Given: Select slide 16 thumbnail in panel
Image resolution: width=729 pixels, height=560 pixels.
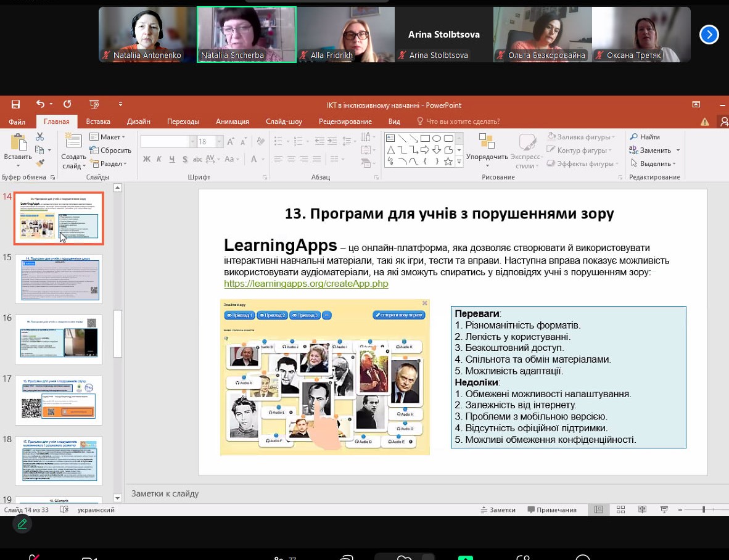Looking at the screenshot, I should point(59,339).
